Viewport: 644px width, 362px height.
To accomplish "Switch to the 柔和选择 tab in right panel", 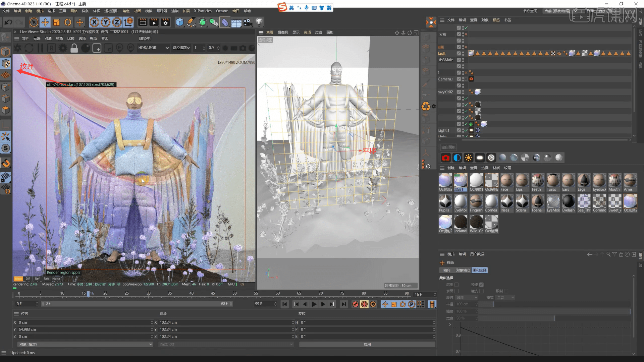I will point(479,270).
